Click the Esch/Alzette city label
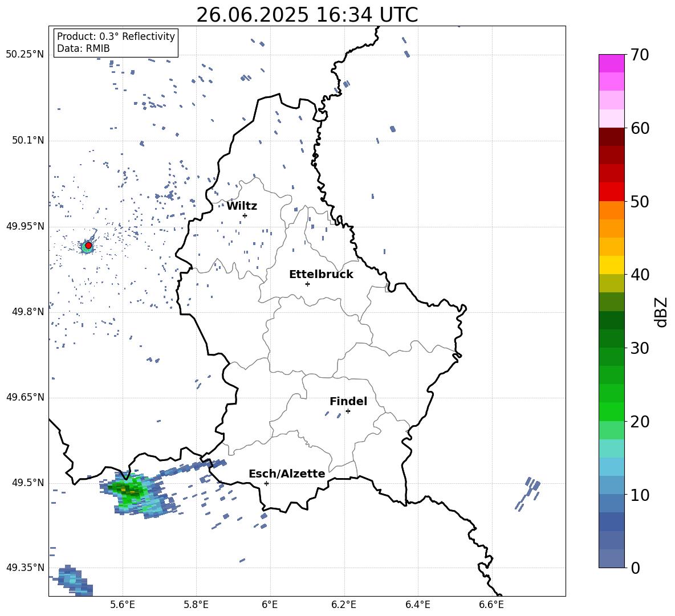Viewport: 675px width, 616px height. (287, 474)
